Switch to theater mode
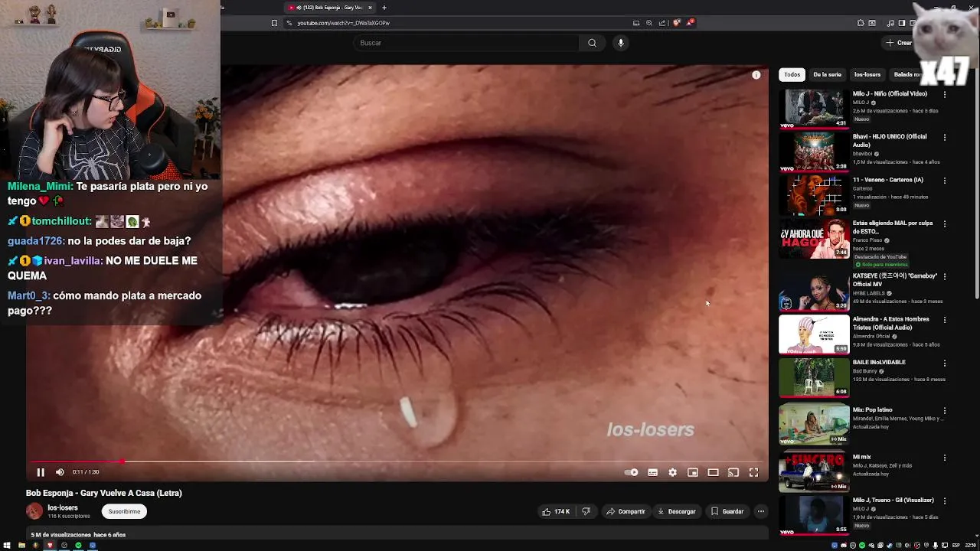 (x=713, y=472)
